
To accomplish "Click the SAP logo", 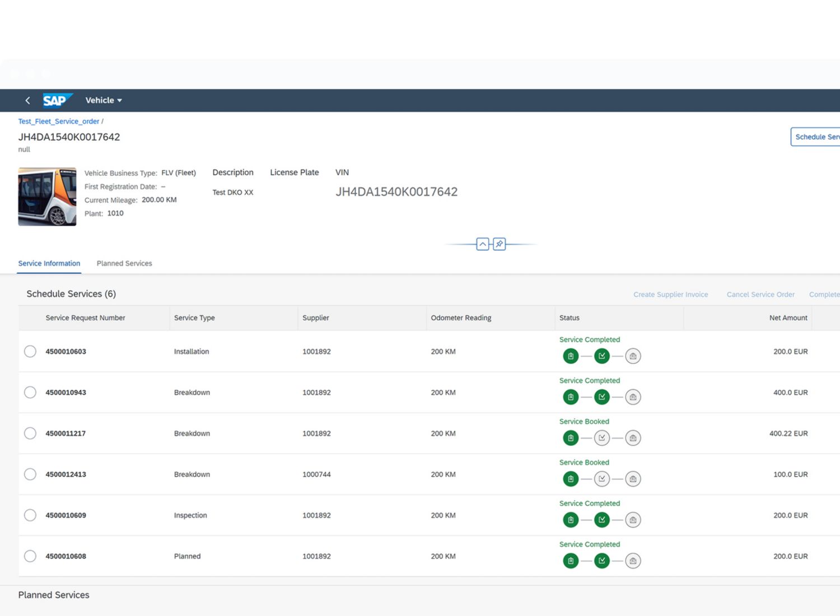I will [57, 100].
